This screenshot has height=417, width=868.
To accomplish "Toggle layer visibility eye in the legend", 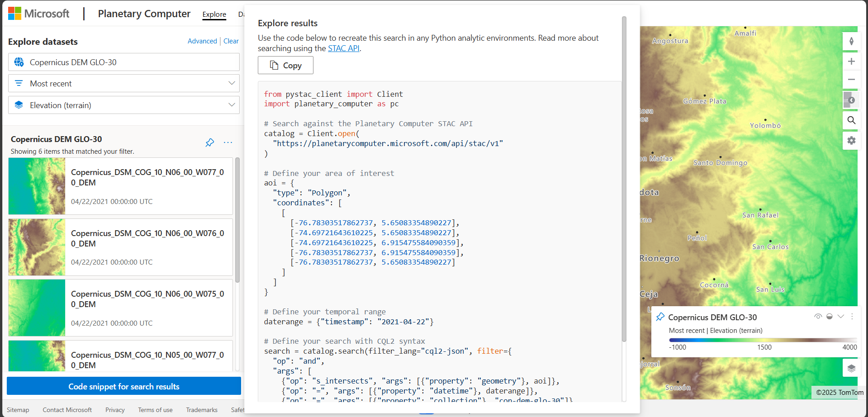I will [x=818, y=317].
